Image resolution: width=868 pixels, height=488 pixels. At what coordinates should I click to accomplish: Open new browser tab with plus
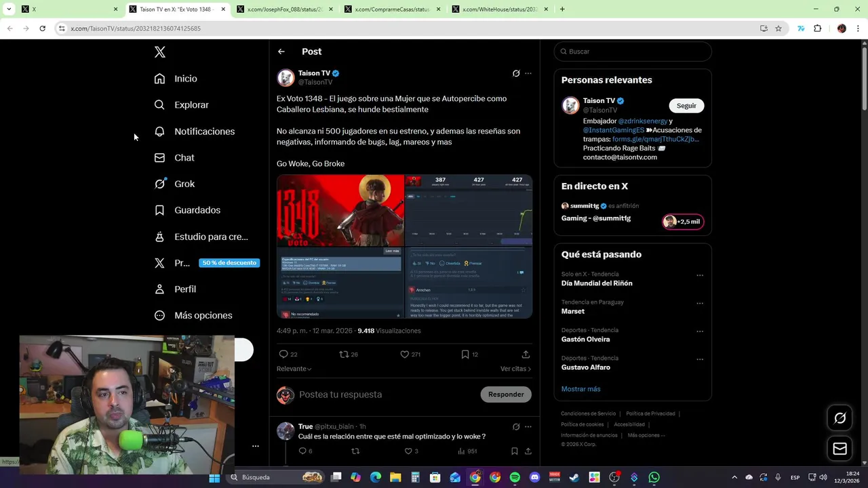pos(562,9)
